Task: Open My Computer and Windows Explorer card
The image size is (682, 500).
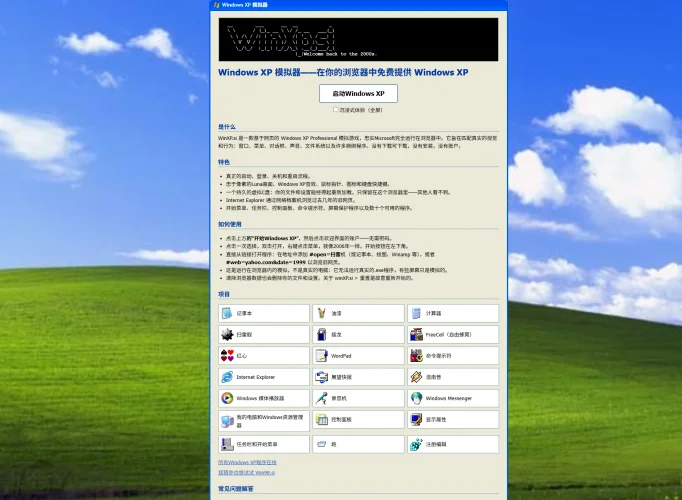Action: click(x=264, y=420)
